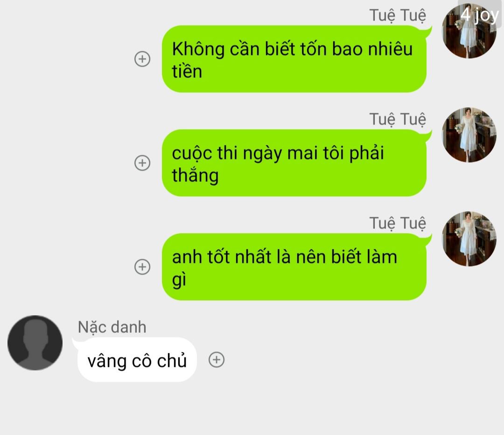
Task: Click the "Nặc danh" sender name
Action: click(112, 327)
